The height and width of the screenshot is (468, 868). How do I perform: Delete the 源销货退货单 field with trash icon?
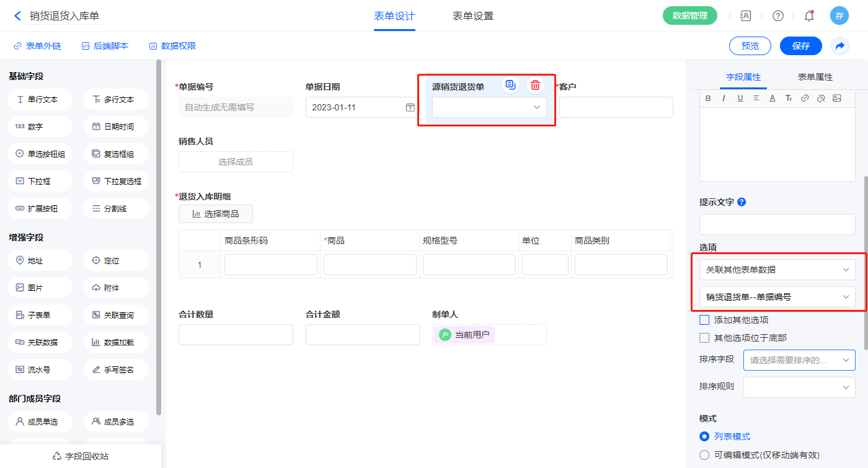535,86
